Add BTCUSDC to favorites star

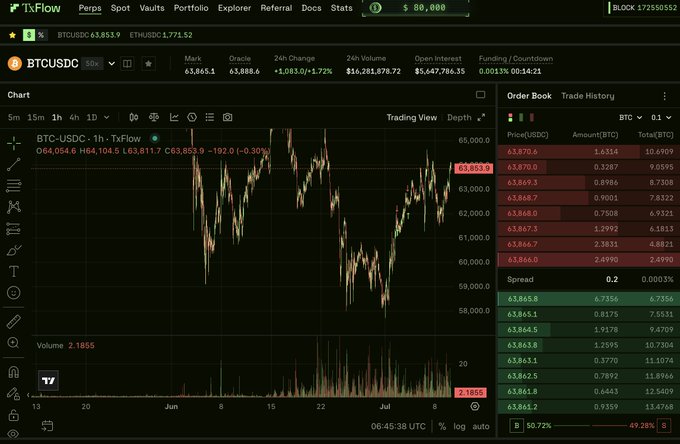[148, 64]
